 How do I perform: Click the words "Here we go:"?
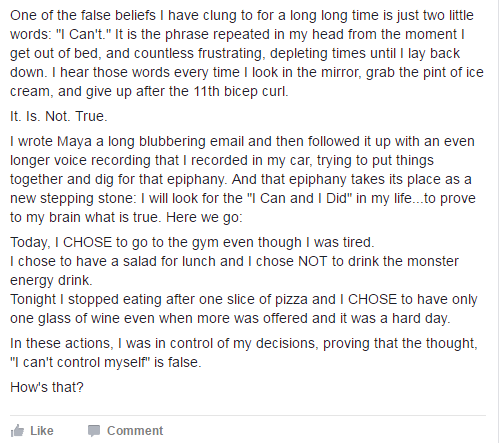204,217
